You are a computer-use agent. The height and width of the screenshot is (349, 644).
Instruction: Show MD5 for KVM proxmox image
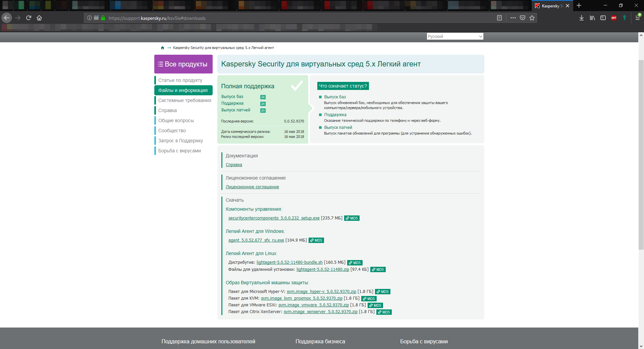[369, 299]
